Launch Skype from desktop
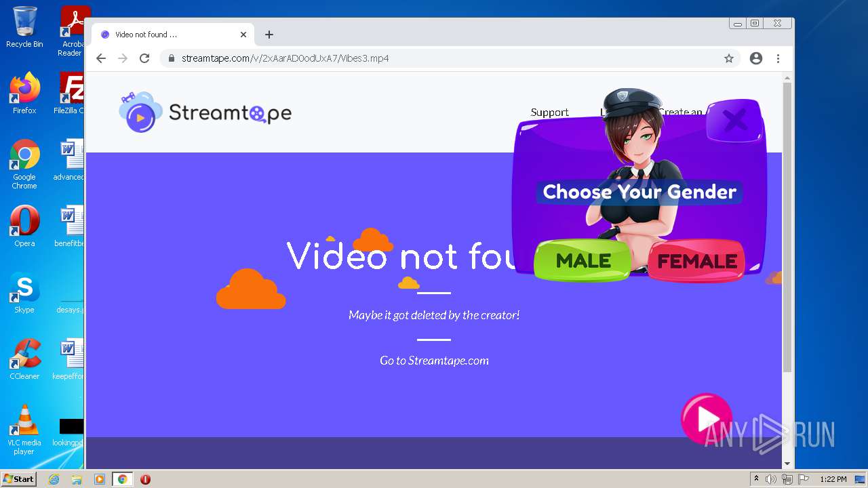Screen dimensions: 868x488 (24, 293)
